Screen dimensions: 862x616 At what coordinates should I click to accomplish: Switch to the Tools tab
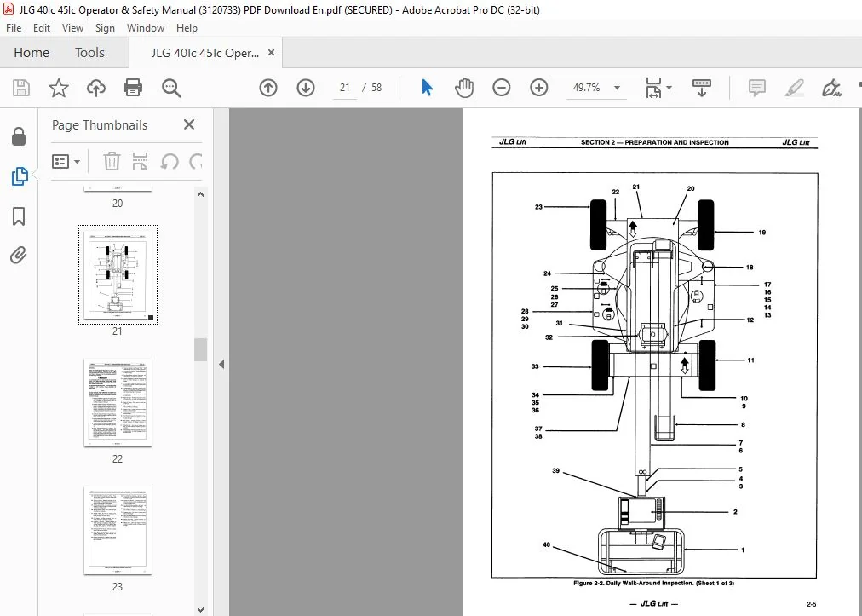click(89, 53)
